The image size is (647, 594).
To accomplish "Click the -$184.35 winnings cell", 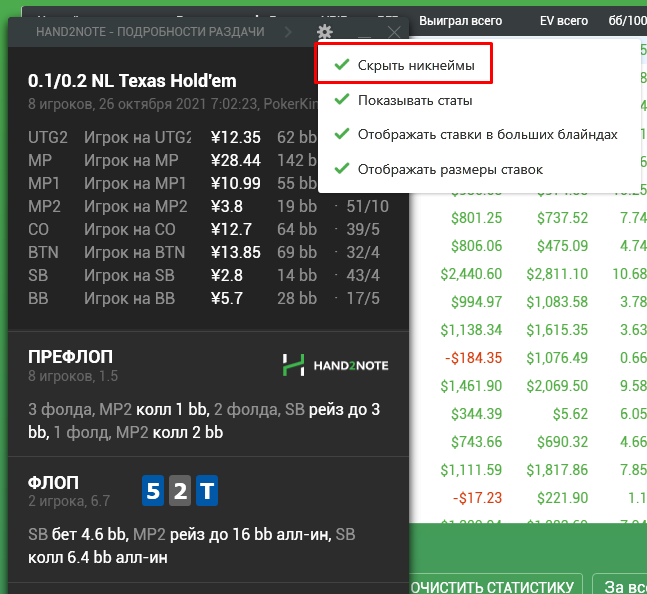I will (x=474, y=358).
